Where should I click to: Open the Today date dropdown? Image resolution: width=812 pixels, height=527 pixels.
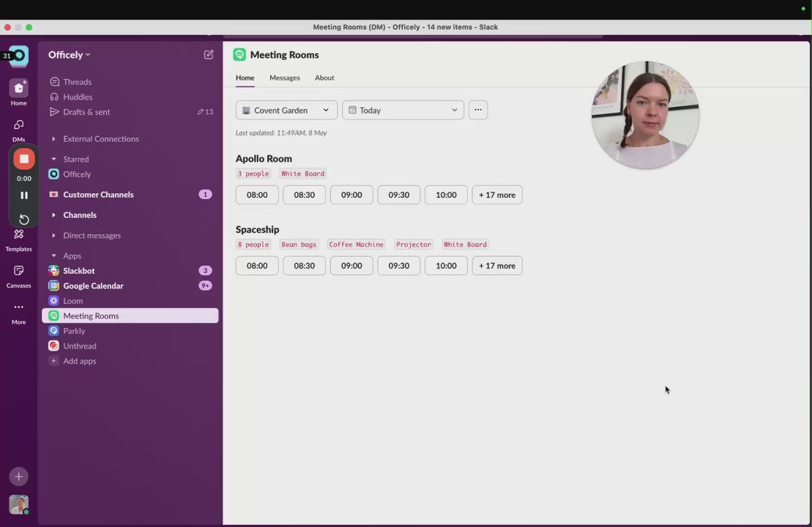click(403, 111)
